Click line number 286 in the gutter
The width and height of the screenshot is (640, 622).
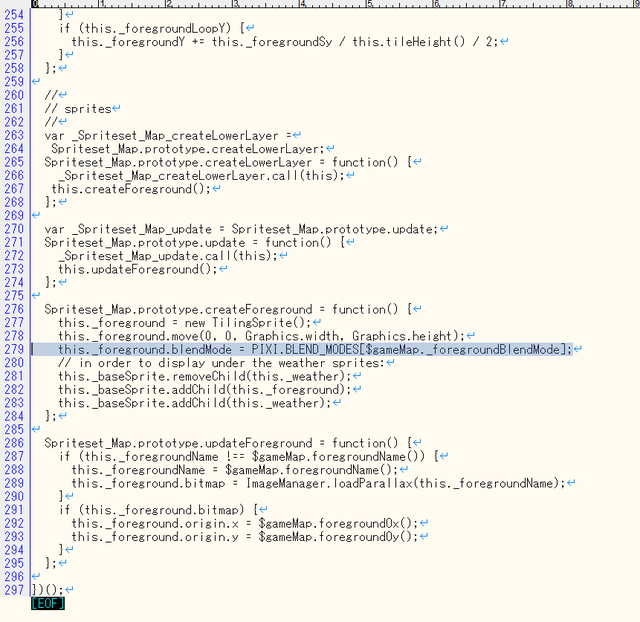coord(14,443)
